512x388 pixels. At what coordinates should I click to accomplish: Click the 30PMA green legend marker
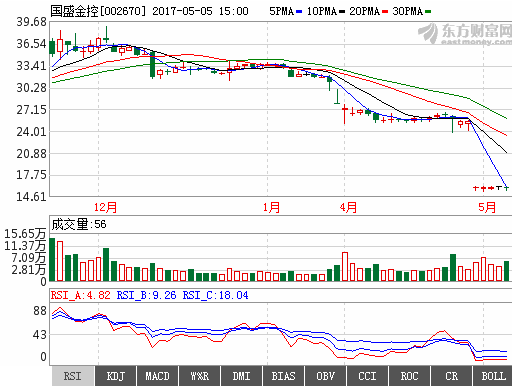[428, 12]
